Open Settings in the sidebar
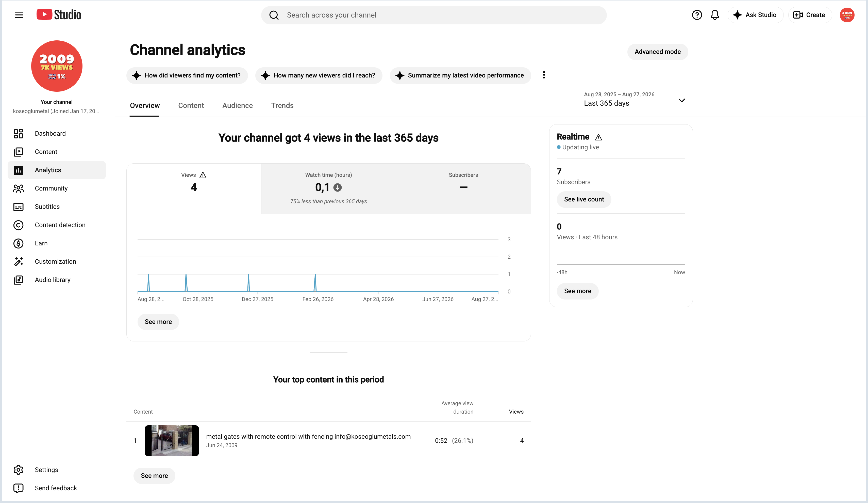Viewport: 868px width, 503px height. point(57,469)
